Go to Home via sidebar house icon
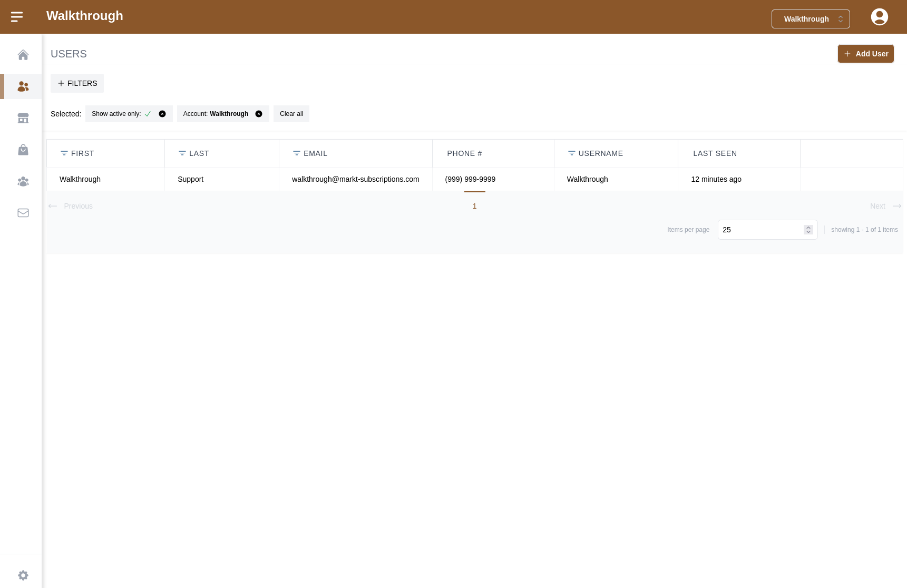This screenshot has width=907, height=588. click(23, 55)
